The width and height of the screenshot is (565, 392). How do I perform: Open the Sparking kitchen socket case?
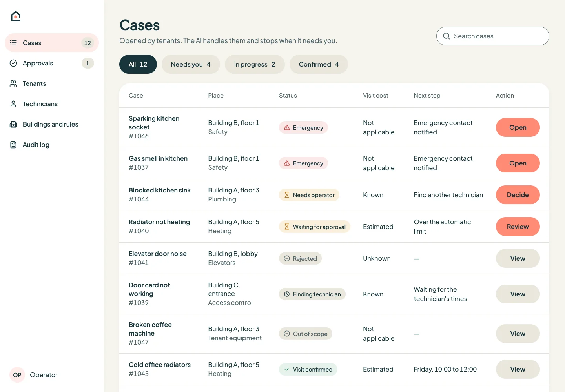click(518, 127)
